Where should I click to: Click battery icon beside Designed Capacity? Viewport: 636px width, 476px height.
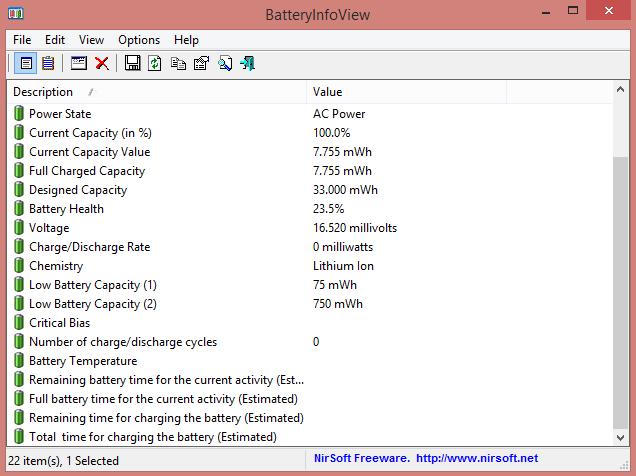[x=19, y=189]
